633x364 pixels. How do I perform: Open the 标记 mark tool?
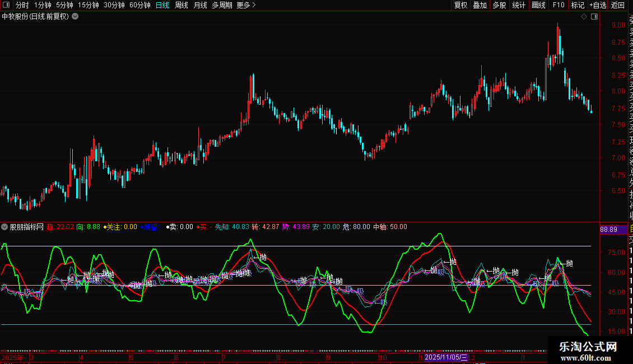(577, 5)
